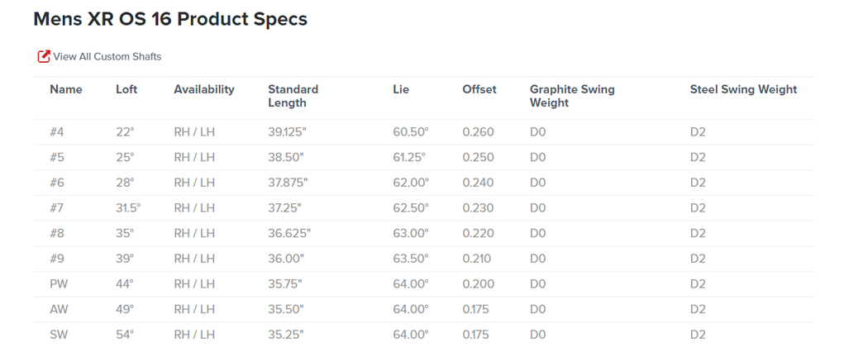Click the AW row name cell

tap(59, 309)
